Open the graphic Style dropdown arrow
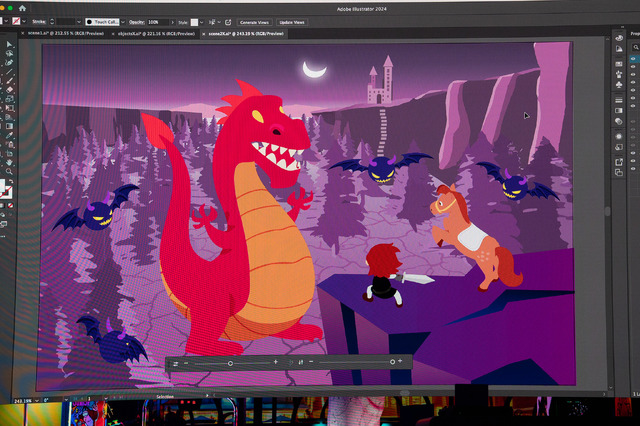 (x=202, y=22)
